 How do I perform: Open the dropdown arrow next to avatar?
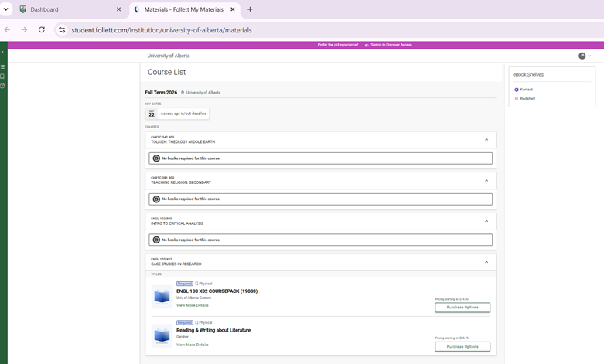click(589, 56)
